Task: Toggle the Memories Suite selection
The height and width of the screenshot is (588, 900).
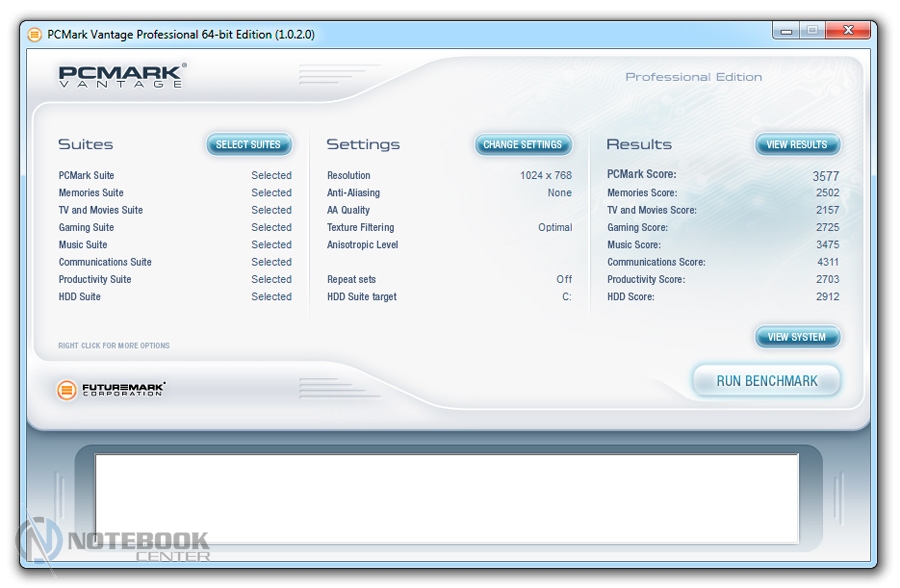Action: (x=271, y=193)
